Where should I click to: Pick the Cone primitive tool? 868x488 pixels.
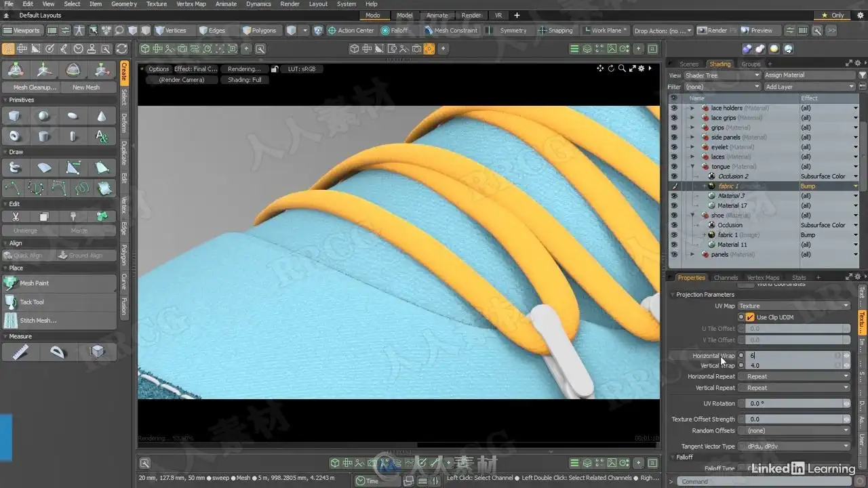[102, 117]
